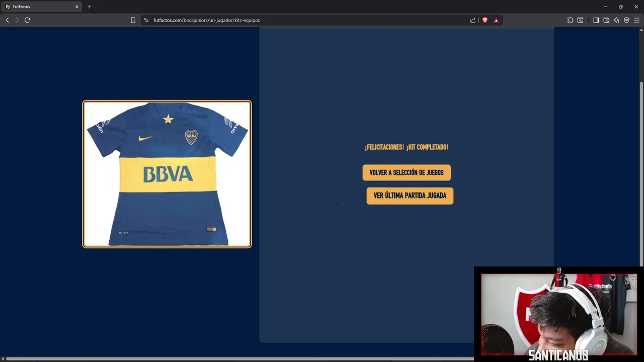Open the Brave Wallet icon
The height and width of the screenshot is (362, 644).
606,20
